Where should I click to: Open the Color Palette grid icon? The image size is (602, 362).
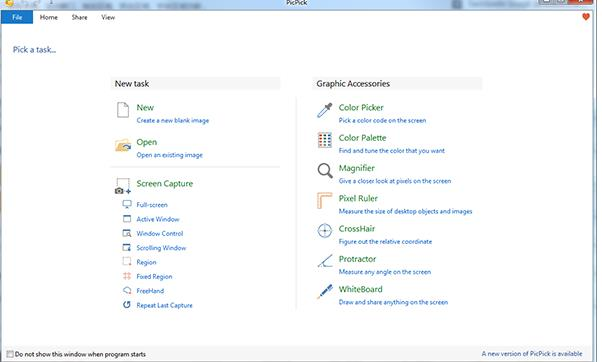324,140
